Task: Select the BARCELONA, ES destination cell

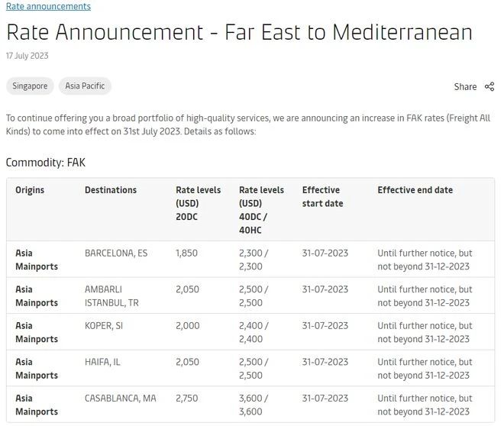Action: coord(116,253)
